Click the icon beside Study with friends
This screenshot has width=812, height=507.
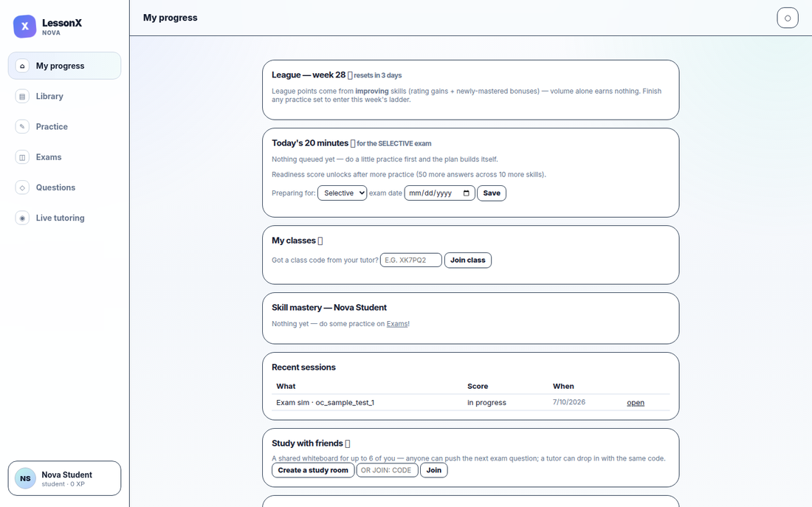pos(348,444)
